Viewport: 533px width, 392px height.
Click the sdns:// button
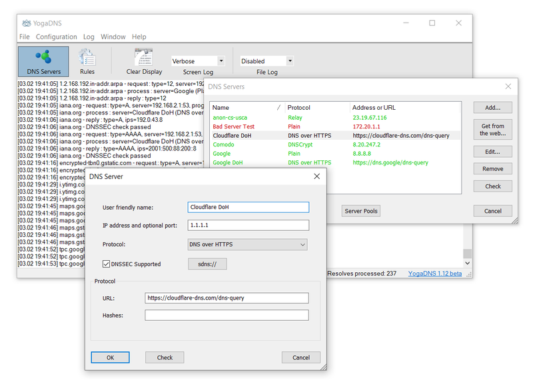207,264
